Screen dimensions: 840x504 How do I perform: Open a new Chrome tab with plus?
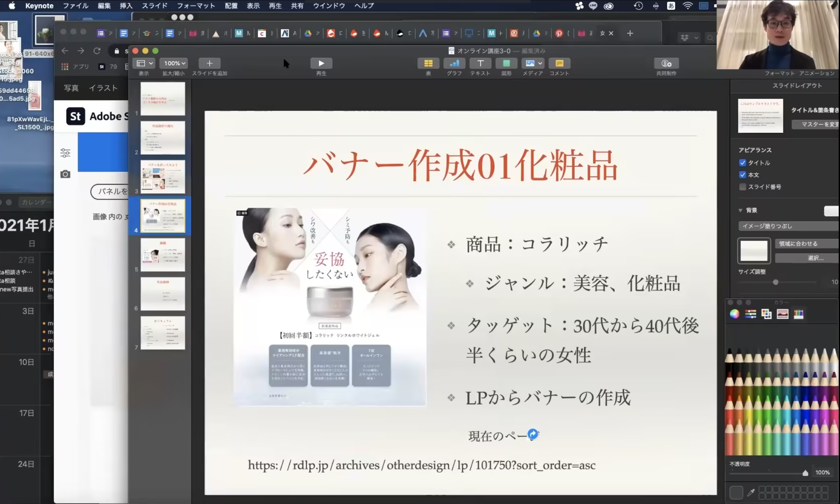[x=630, y=33]
